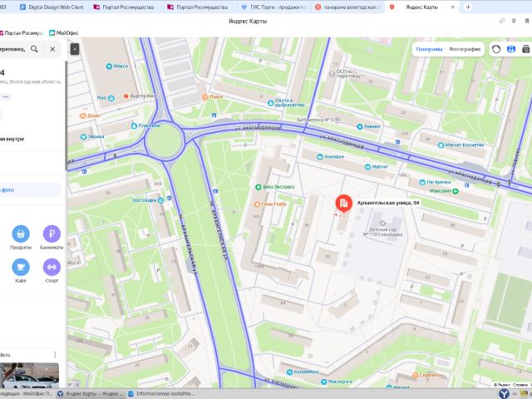Screen dimensions: 532x399
Task: Switch to панорама вологодская browser tab
Action: (x=347, y=7)
